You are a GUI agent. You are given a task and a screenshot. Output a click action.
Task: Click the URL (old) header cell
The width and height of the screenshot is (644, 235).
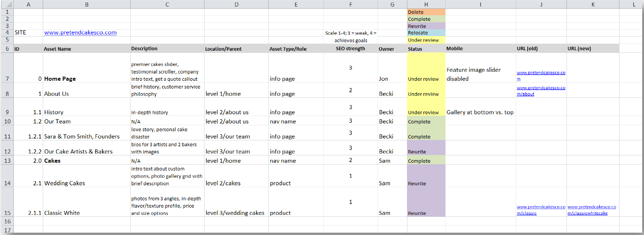(541, 49)
